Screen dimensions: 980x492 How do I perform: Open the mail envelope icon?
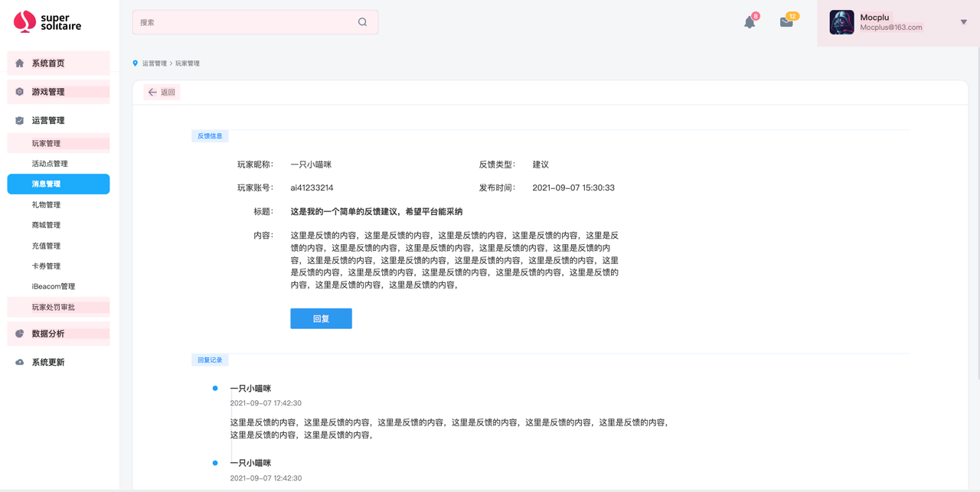click(786, 22)
